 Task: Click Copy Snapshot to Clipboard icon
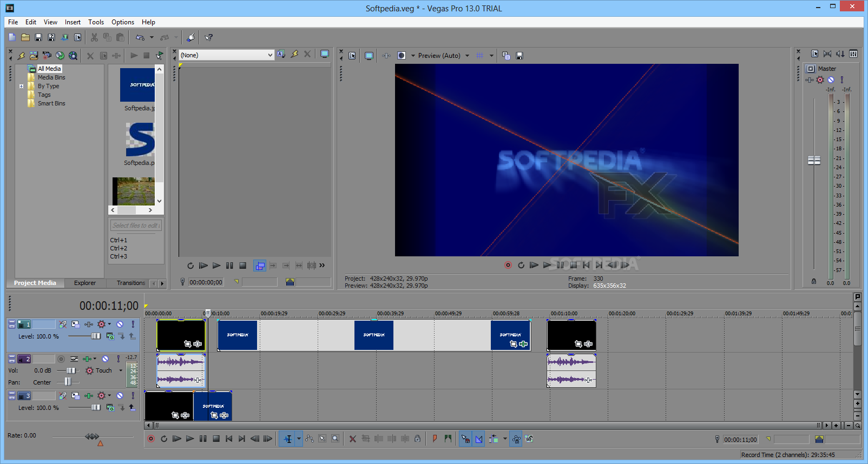click(506, 56)
